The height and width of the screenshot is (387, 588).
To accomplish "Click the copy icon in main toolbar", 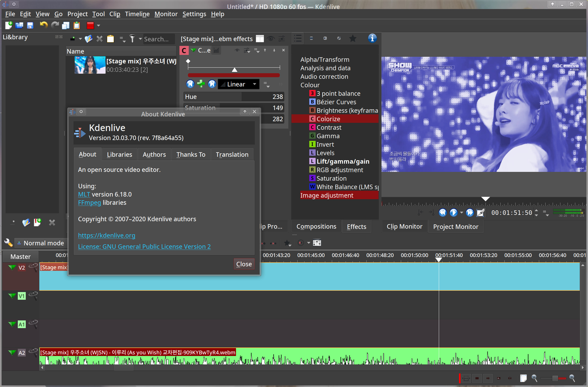I will tap(66, 25).
